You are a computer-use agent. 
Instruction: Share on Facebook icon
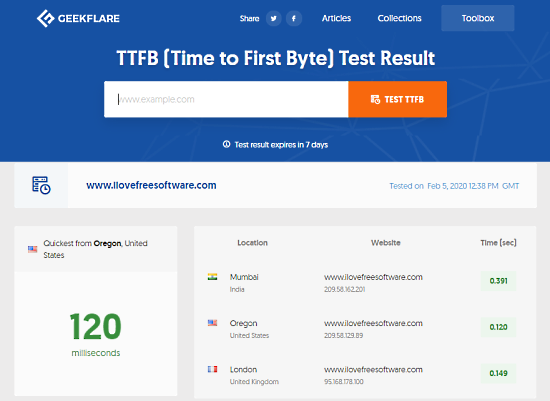[294, 18]
